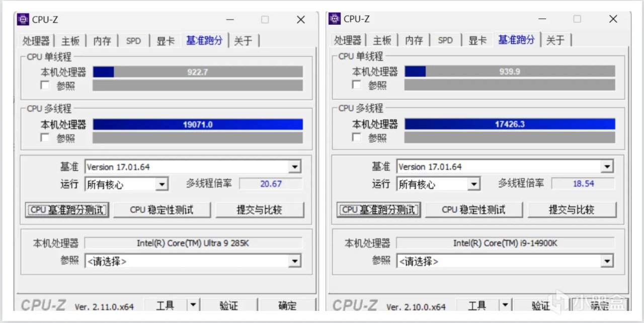Enable single-thread 参照 checkbox in left window
Image resolution: width=644 pixels, height=323 pixels.
click(x=45, y=86)
